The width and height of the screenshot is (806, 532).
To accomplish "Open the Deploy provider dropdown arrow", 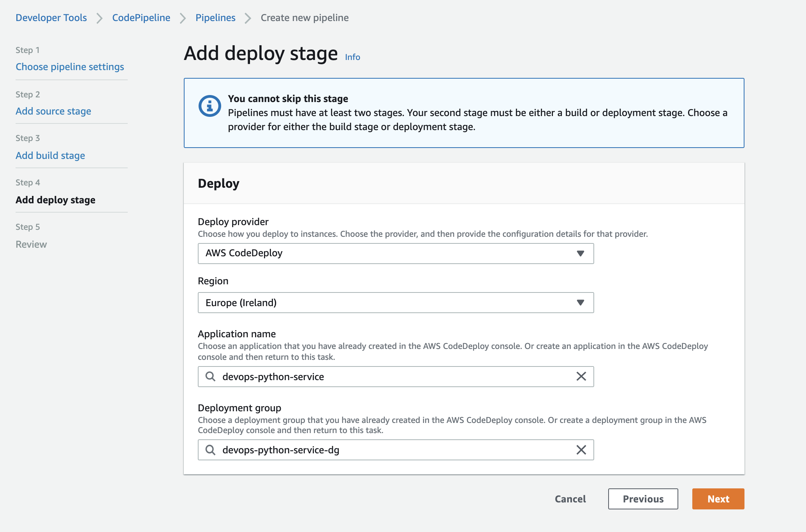I will click(580, 254).
